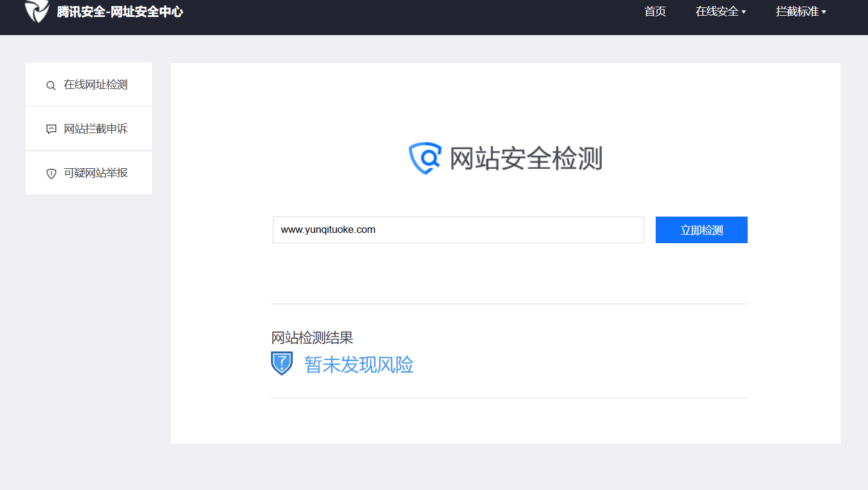
Task: Click the 网站检测结果 heading
Action: [x=312, y=338]
